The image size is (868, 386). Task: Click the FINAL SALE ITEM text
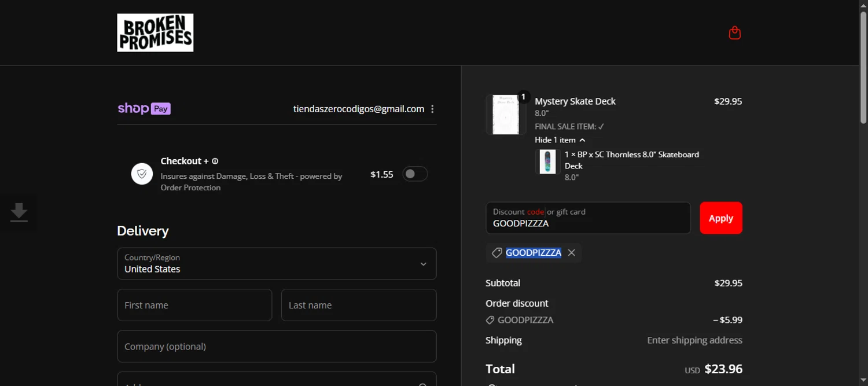pyautogui.click(x=569, y=127)
